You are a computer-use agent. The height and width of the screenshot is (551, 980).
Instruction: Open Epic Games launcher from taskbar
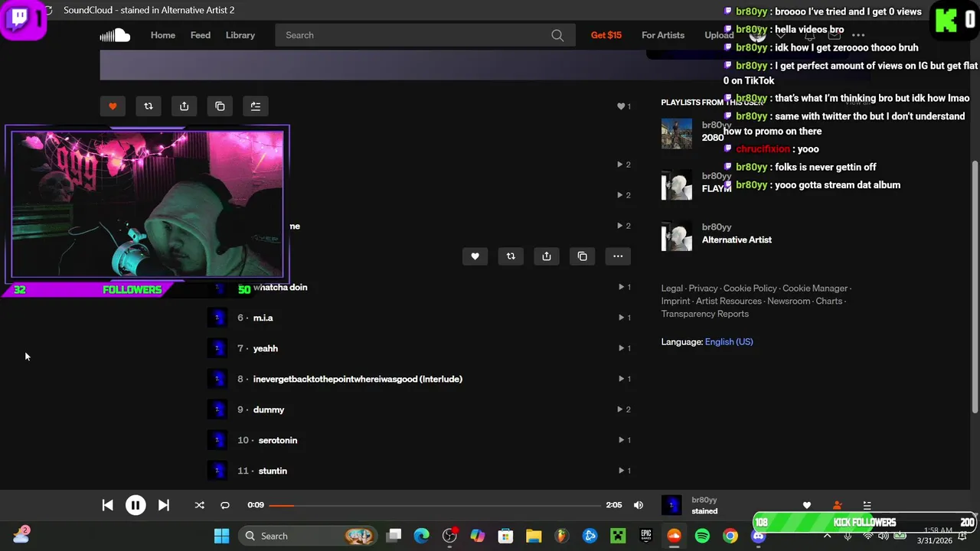(646, 536)
